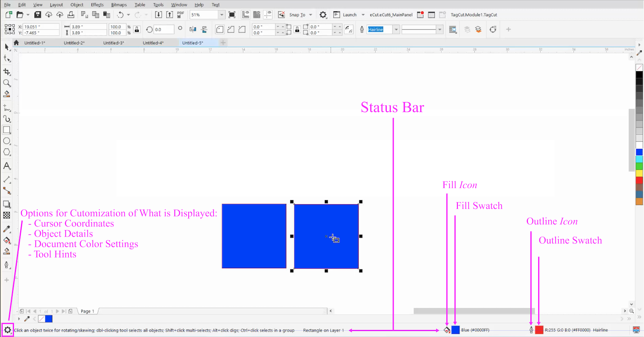Open the zoom level 51% dropdown
644x337 pixels.
pyautogui.click(x=222, y=15)
